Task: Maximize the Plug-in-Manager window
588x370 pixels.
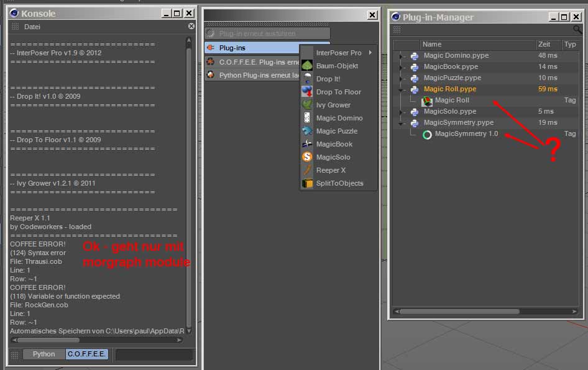Action: point(564,17)
